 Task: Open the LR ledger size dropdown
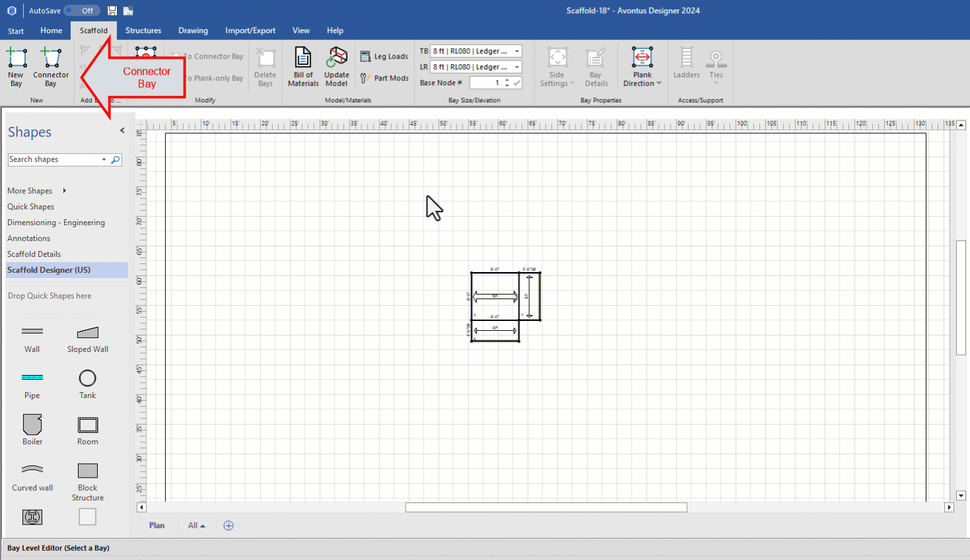coord(517,67)
